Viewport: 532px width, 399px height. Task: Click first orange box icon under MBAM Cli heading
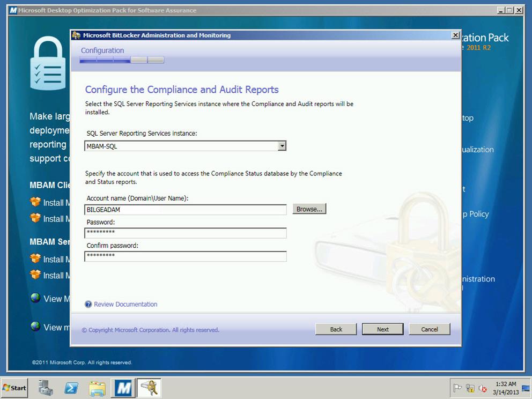pyautogui.click(x=35, y=202)
